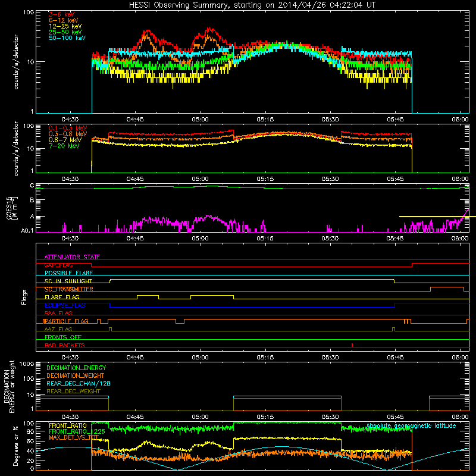The width and height of the screenshot is (476, 476).
Task: Select the AAZ_FLAG label
Action: coord(58,330)
